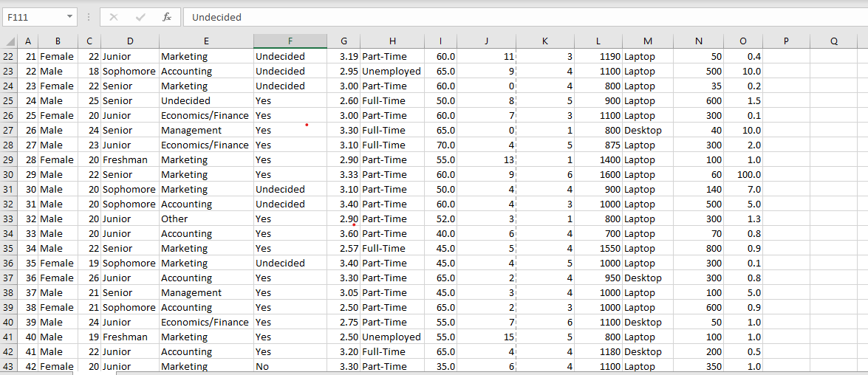This screenshot has width=868, height=375.
Task: Open Insert Function fx icon
Action: click(x=167, y=17)
